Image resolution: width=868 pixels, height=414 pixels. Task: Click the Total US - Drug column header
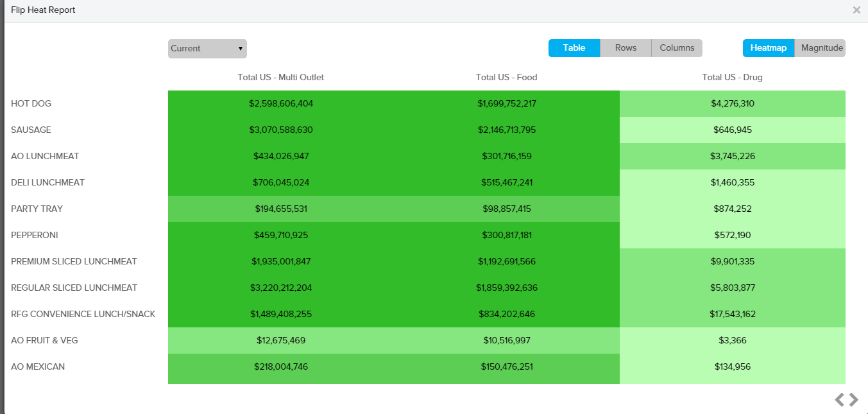[732, 78]
